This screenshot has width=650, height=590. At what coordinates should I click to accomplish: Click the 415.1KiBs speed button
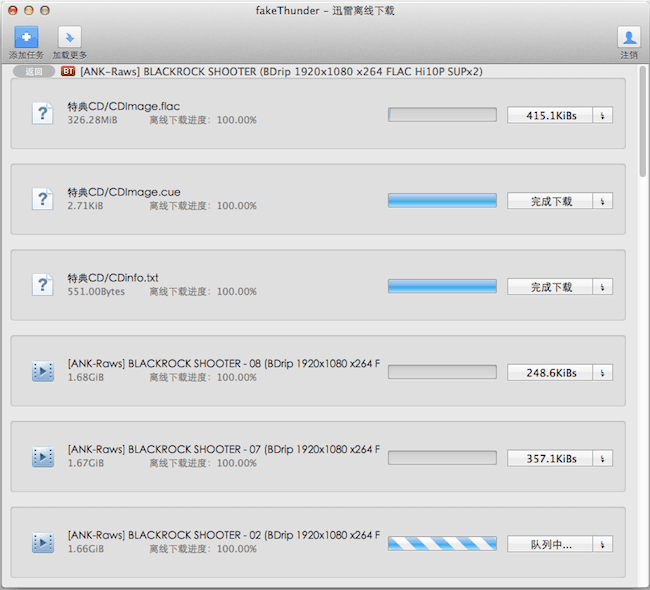[550, 115]
